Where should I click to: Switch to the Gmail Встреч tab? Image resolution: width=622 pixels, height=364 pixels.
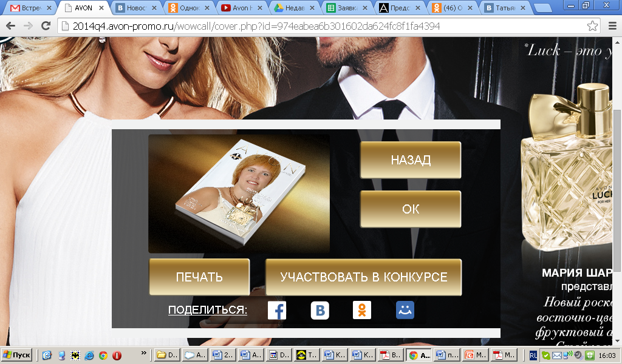pos(31,8)
